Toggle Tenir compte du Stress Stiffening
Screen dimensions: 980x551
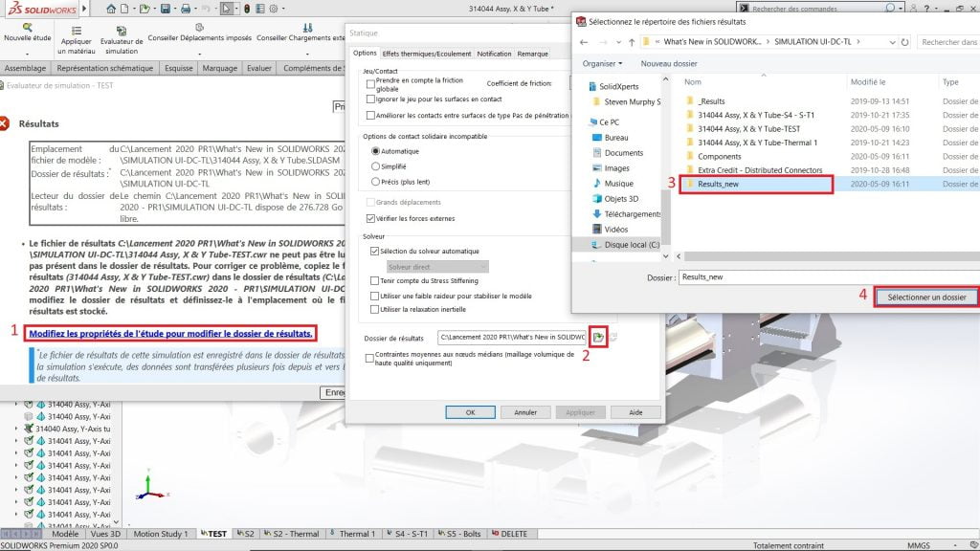point(374,281)
